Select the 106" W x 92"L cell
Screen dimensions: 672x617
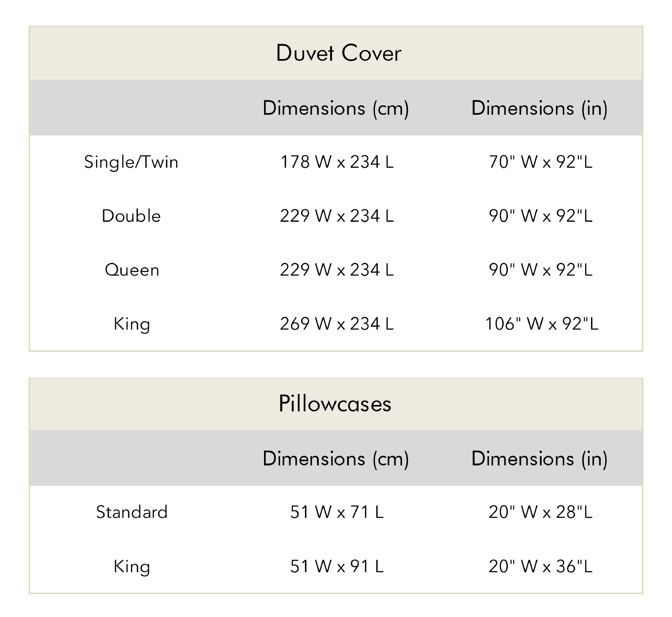[x=542, y=324]
